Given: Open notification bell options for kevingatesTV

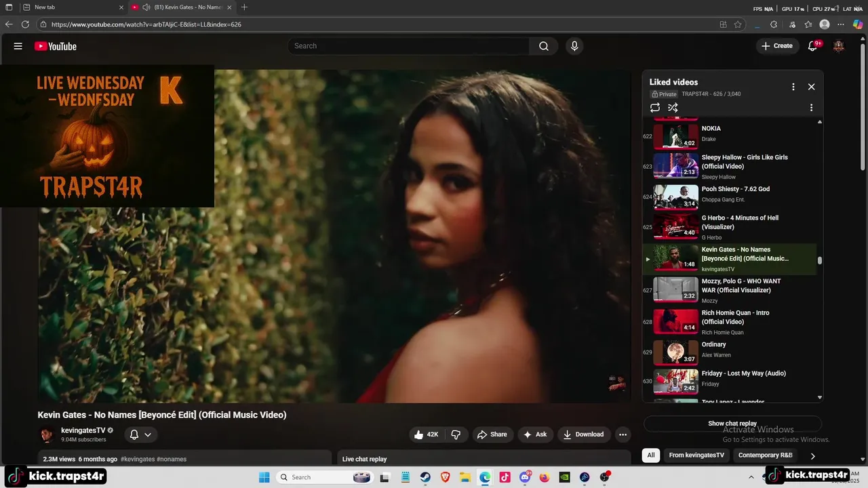Looking at the screenshot, I should click(140, 434).
